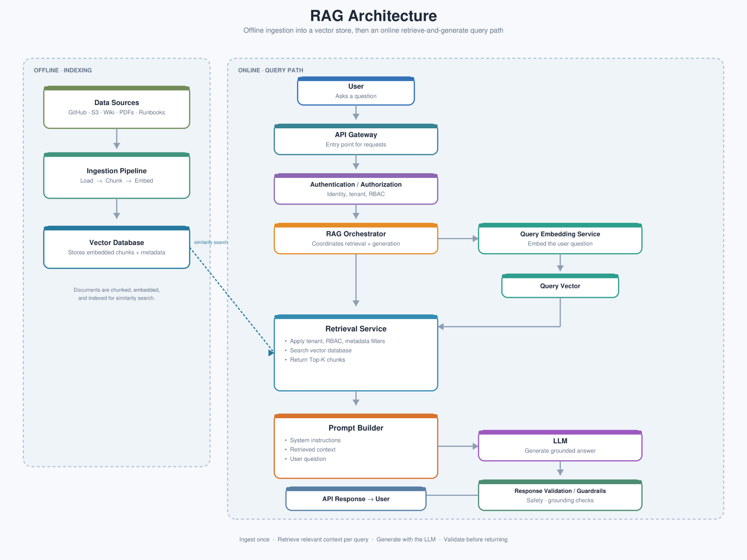The height and width of the screenshot is (560, 747).
Task: Click 'Ingest once' footer text
Action: [254, 540]
